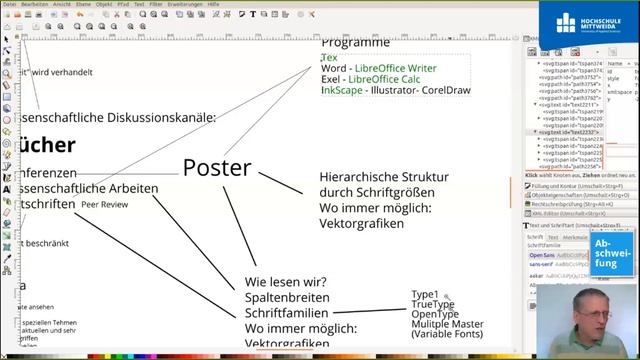Collapse the svg:text text2211 node
The height and width of the screenshot is (360, 640).
[535, 104]
